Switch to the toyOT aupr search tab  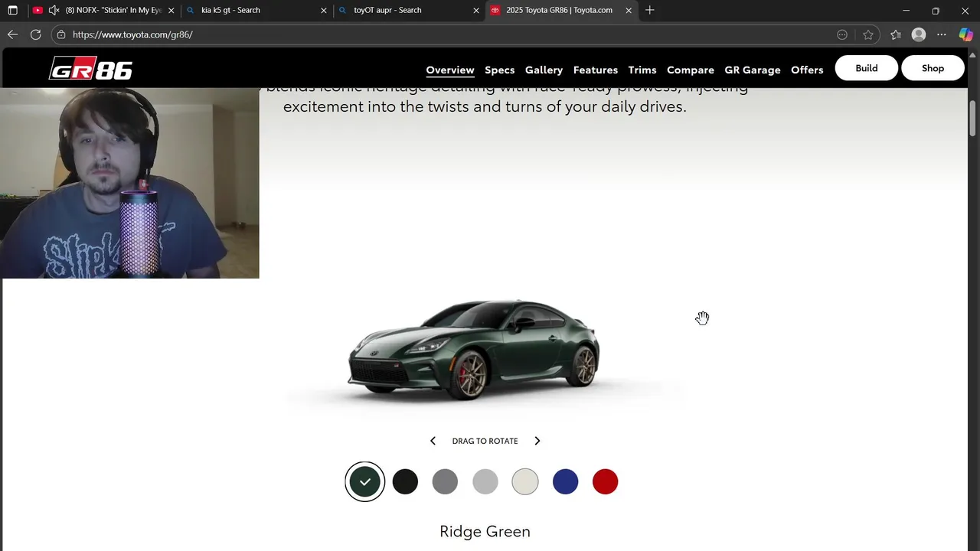[410, 10]
